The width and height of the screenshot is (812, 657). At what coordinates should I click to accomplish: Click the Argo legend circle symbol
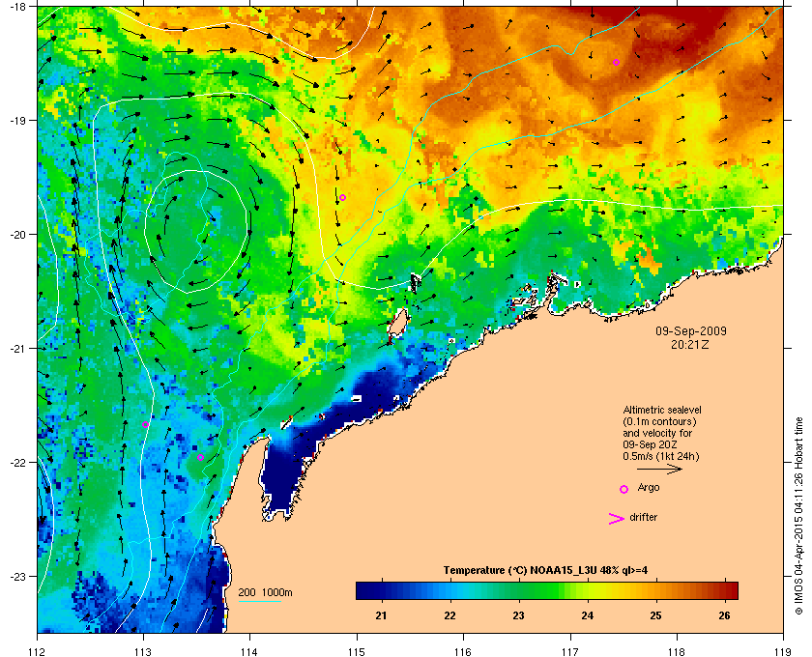624,489
